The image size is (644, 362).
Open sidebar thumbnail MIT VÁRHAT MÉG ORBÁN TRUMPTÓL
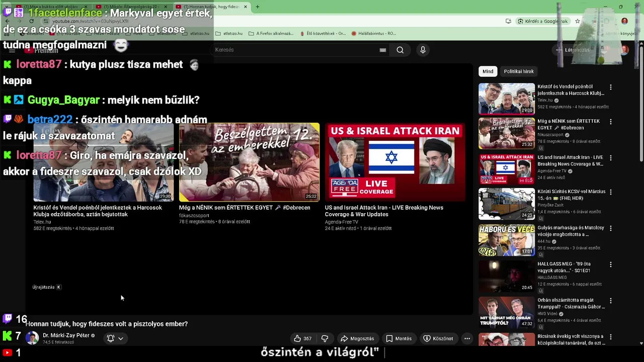(507, 312)
